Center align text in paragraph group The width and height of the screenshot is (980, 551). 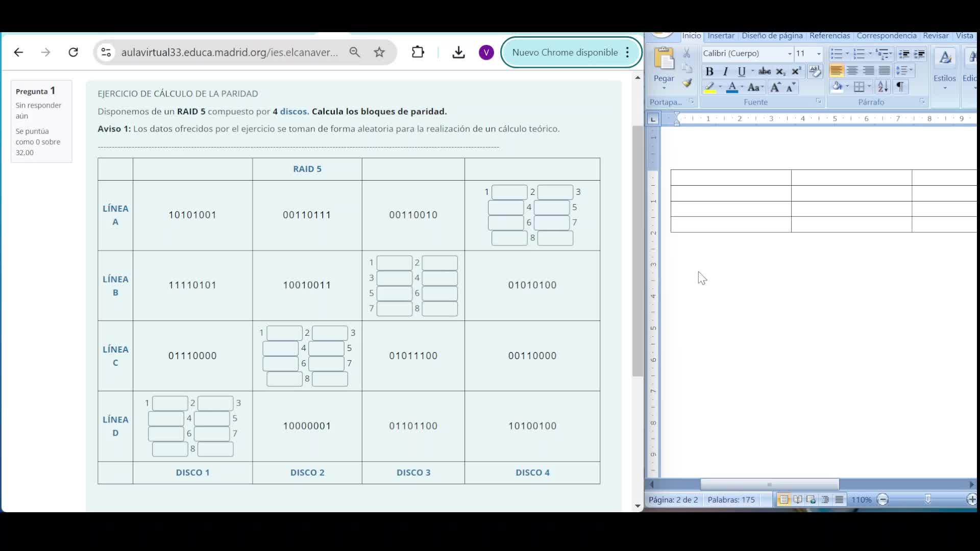tap(852, 71)
